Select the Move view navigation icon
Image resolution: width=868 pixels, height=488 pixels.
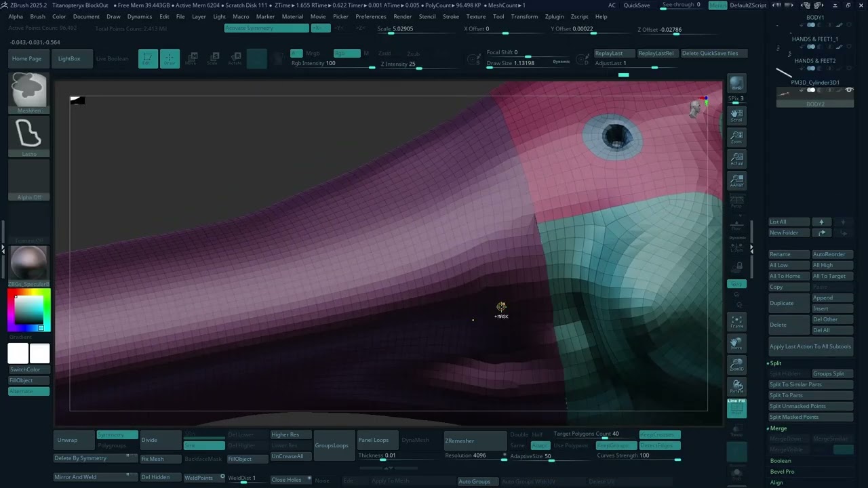tap(736, 343)
